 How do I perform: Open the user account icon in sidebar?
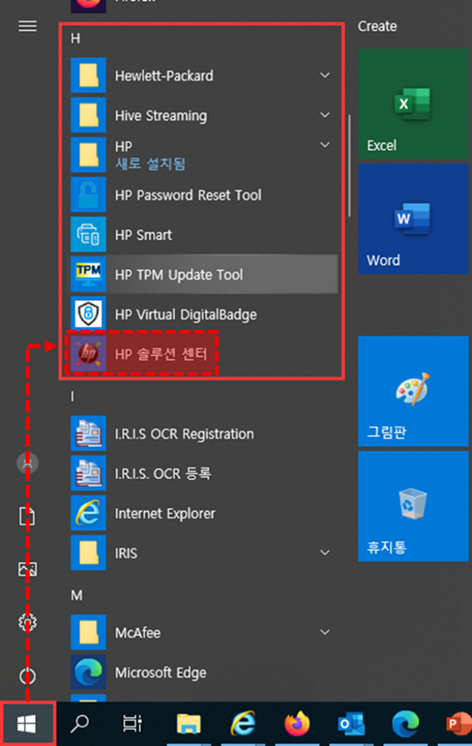pyautogui.click(x=28, y=463)
